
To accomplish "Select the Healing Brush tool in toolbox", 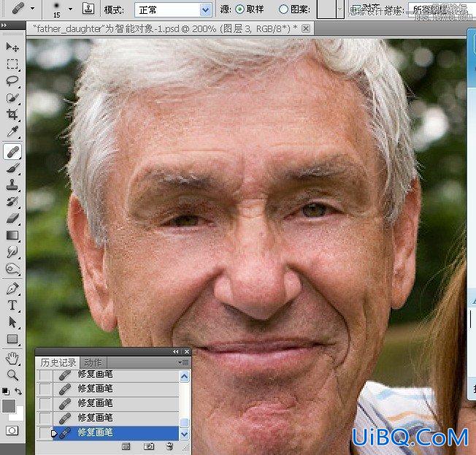I will tap(12, 151).
